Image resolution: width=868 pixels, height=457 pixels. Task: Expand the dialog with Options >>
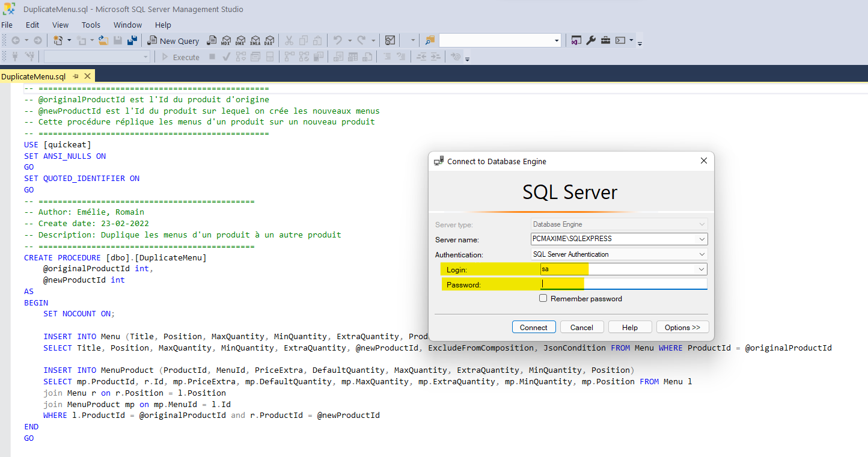point(683,327)
